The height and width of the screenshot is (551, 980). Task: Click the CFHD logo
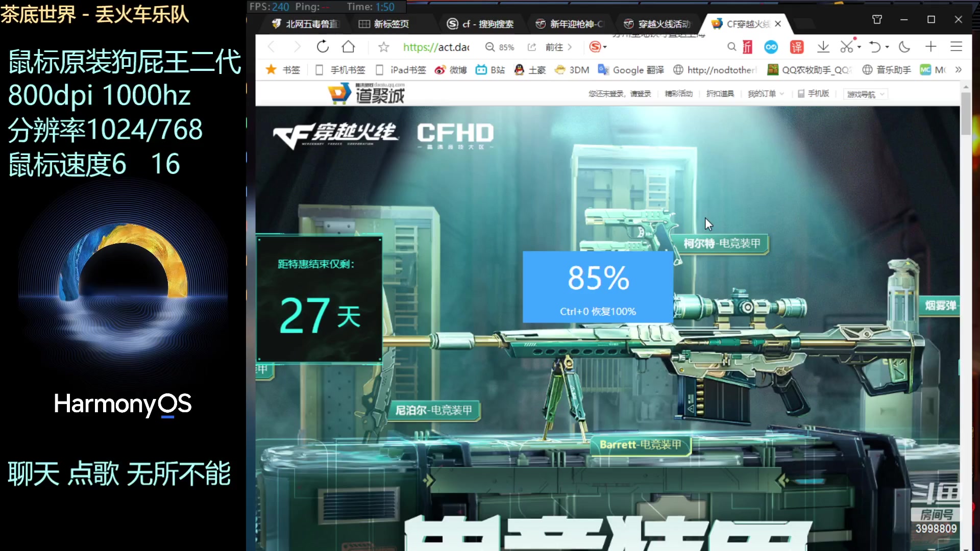[x=455, y=135]
